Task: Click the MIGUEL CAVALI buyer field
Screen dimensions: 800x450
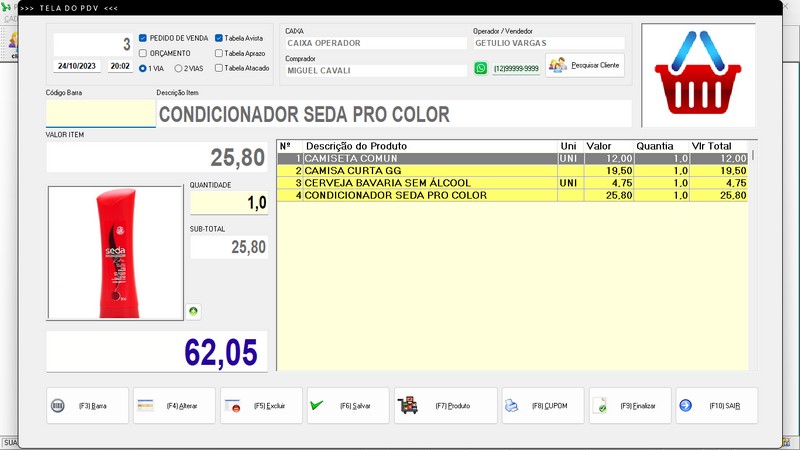Action: click(376, 71)
